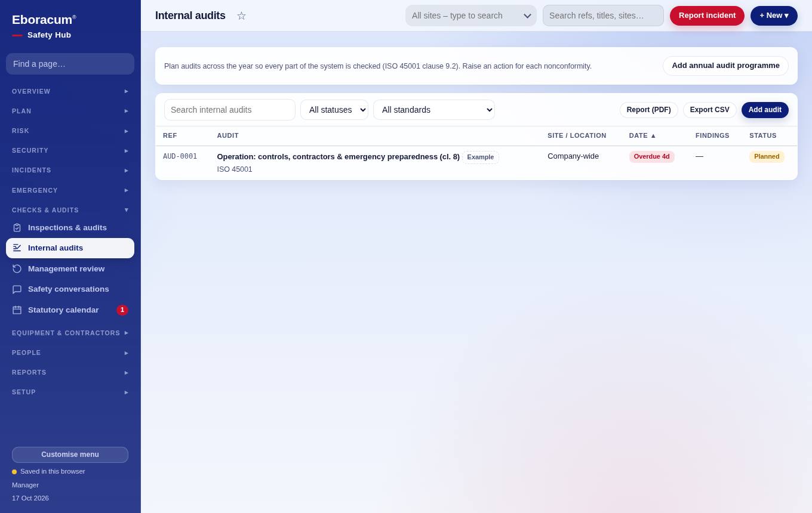
Task: Click the Inspections & audits clipboard icon
Action: [x=17, y=228]
